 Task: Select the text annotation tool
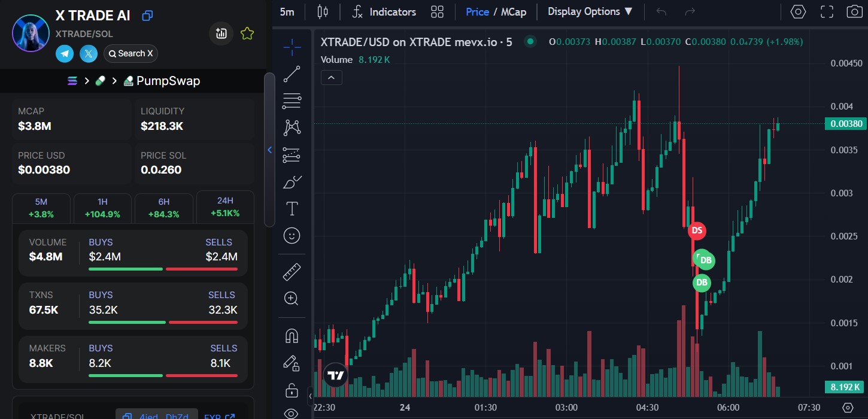[292, 209]
